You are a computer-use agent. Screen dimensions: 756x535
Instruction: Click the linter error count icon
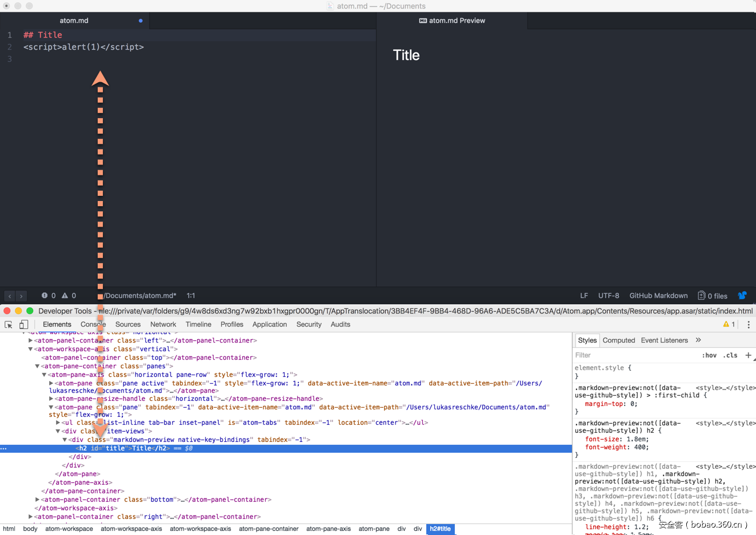click(45, 296)
